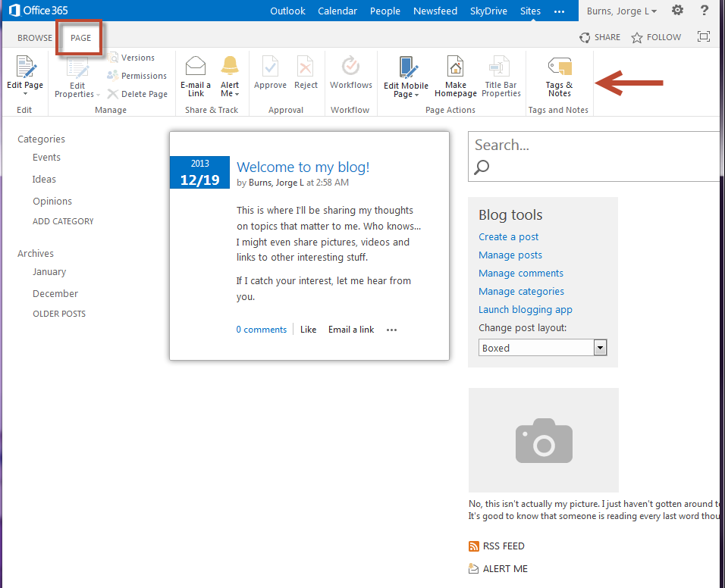Toggle the focus on content button
725x588 pixels.
click(703, 37)
